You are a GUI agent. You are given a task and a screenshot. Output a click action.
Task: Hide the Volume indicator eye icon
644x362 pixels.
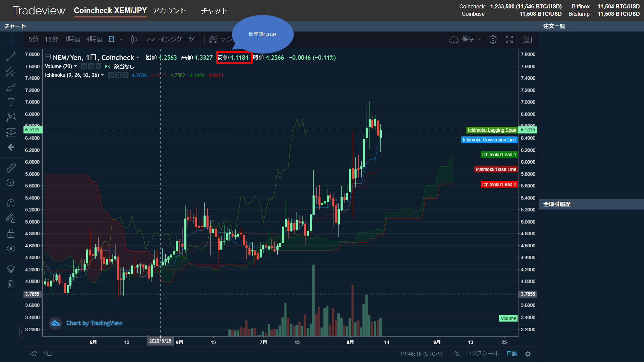84,66
